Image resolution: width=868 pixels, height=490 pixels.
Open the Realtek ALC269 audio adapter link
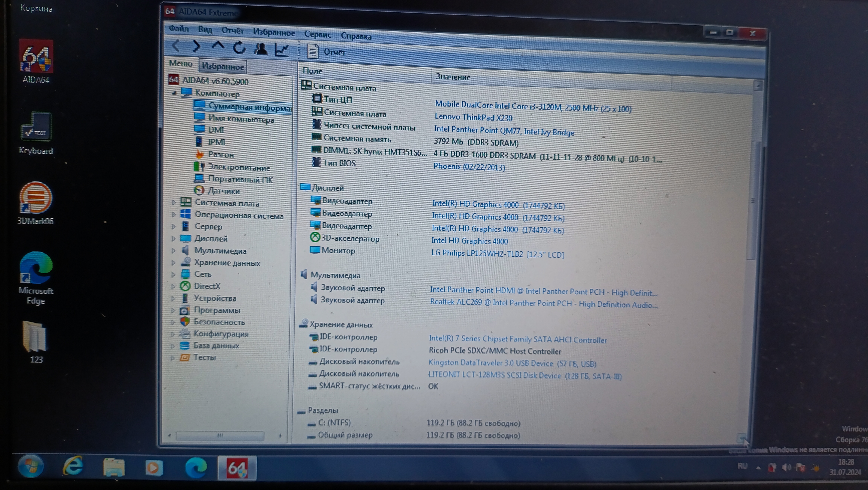(543, 303)
